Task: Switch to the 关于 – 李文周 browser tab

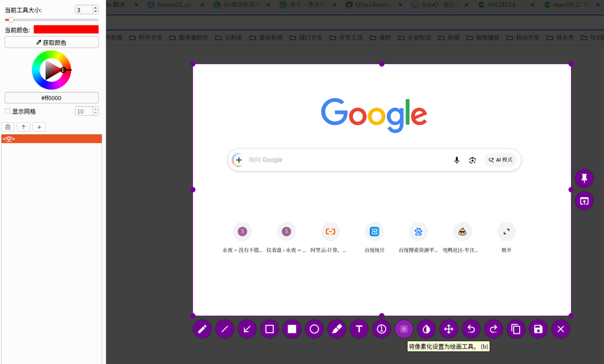Action: (x=307, y=5)
